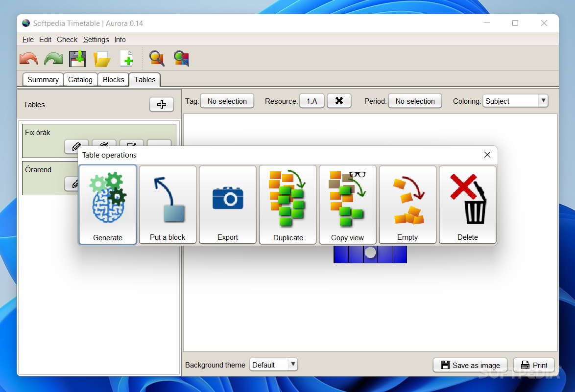
Task: Click the New document icon
Action: tap(126, 59)
